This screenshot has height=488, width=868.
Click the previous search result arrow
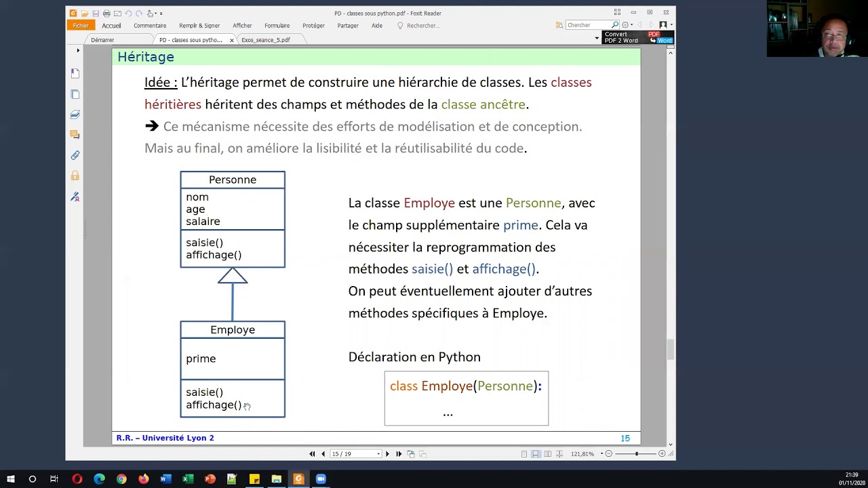(639, 25)
